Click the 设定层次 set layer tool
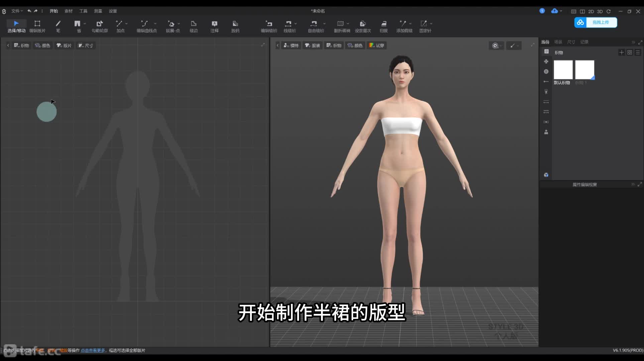The image size is (644, 361). point(363,26)
